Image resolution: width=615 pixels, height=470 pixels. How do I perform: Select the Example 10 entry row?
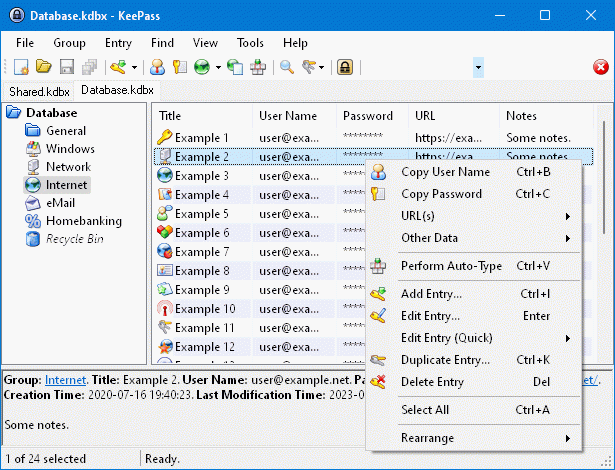(260, 309)
